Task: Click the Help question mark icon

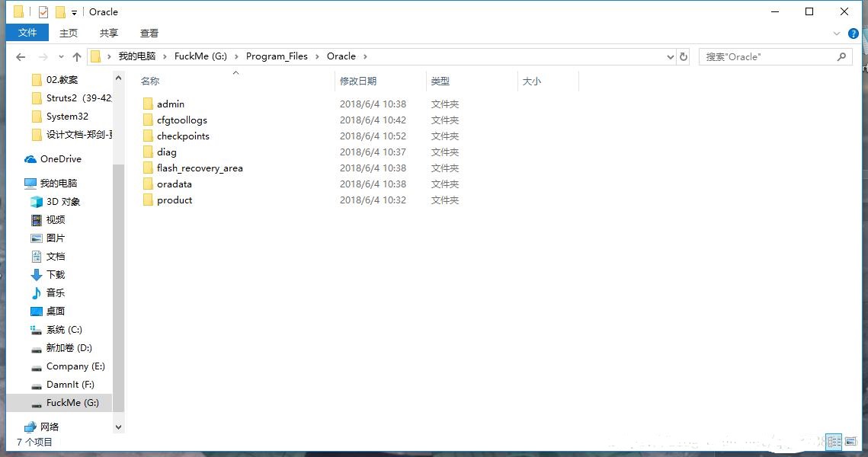Action: coord(854,34)
